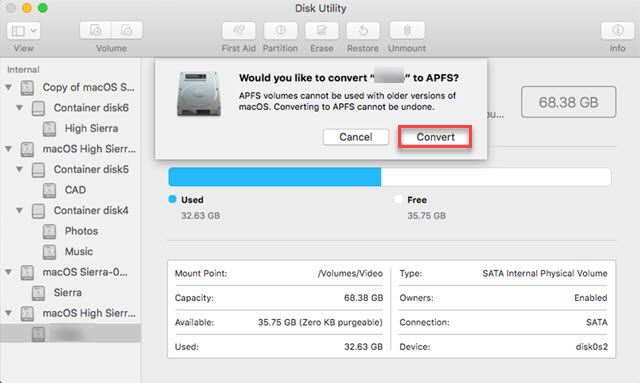Screen dimensions: 640x383
Task: Select the Sierra volume icon
Action: coord(38,293)
